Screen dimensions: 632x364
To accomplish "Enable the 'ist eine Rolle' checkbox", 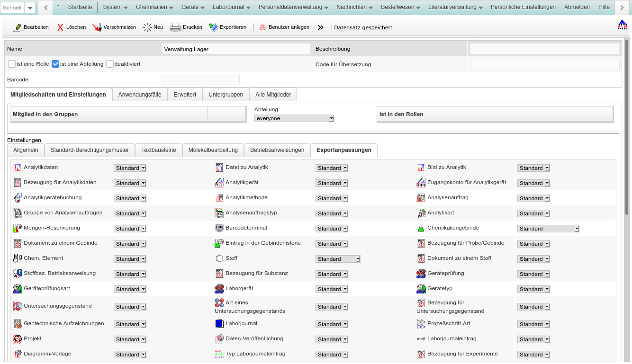I will pyautogui.click(x=12, y=64).
